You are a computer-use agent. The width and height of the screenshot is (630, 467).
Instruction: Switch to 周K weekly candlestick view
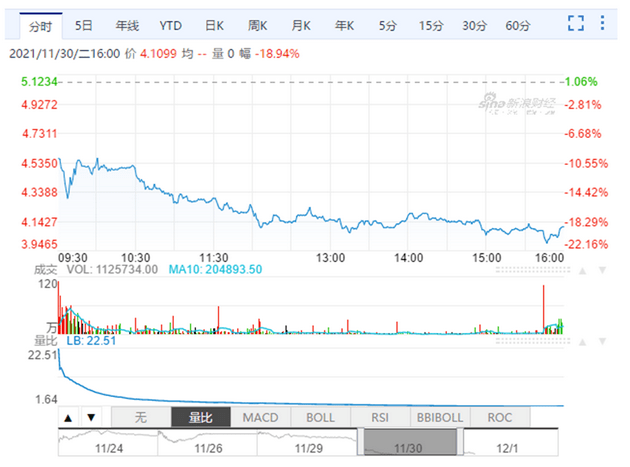coord(258,23)
